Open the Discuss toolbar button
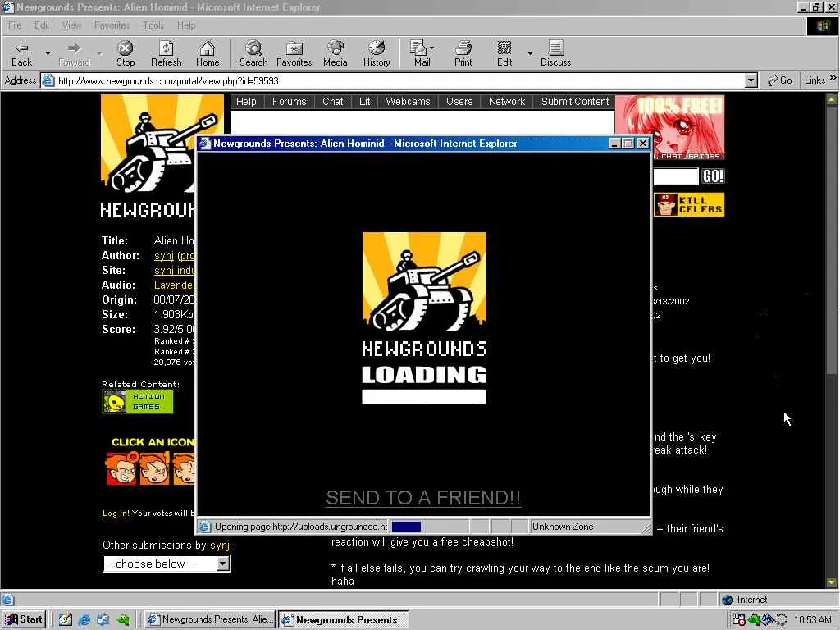 point(555,53)
